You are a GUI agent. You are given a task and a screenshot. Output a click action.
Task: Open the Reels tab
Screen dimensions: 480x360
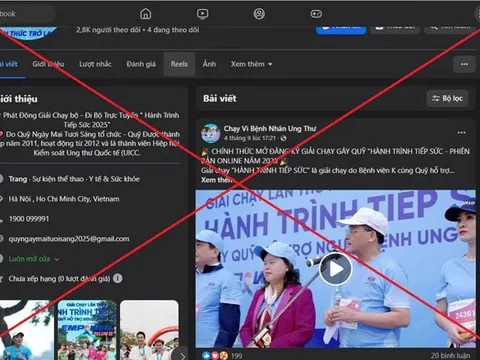tap(179, 64)
